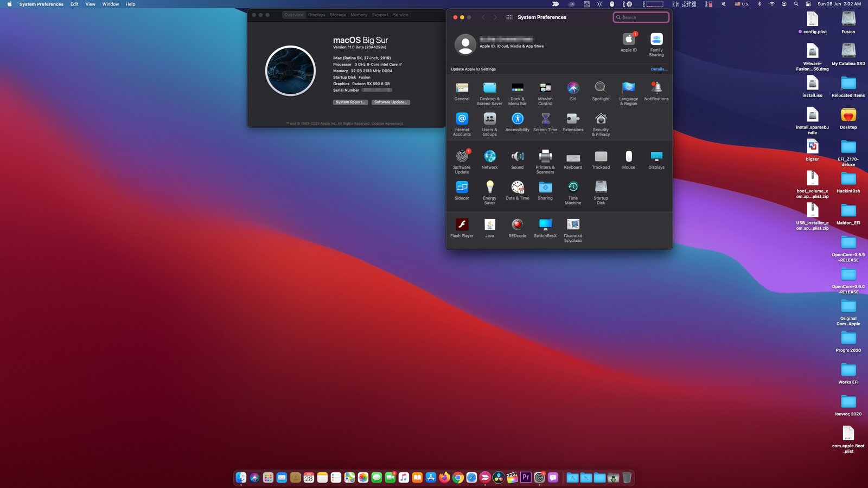The width and height of the screenshot is (868, 488).
Task: Open Time Machine preferences
Action: pyautogui.click(x=573, y=187)
